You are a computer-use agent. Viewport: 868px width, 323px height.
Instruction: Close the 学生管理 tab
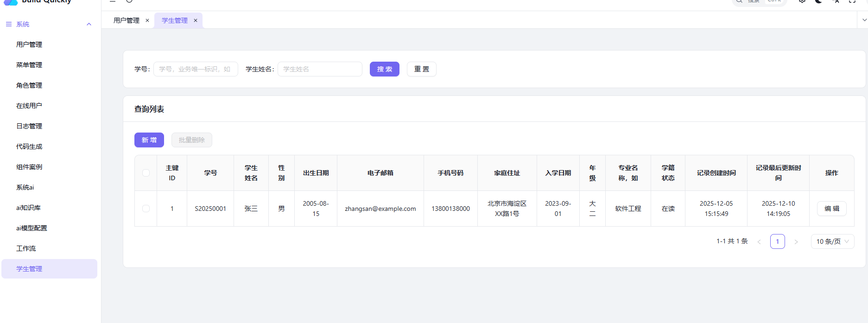[196, 20]
